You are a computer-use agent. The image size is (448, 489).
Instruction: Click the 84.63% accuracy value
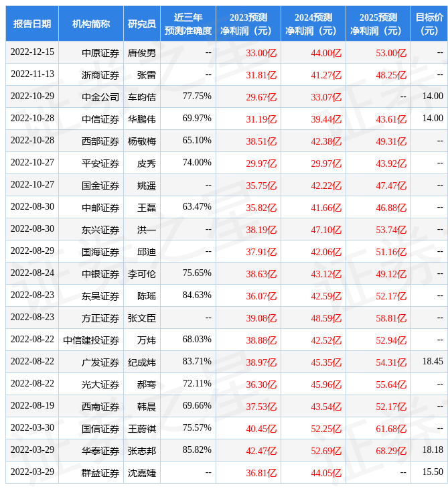tap(197, 295)
